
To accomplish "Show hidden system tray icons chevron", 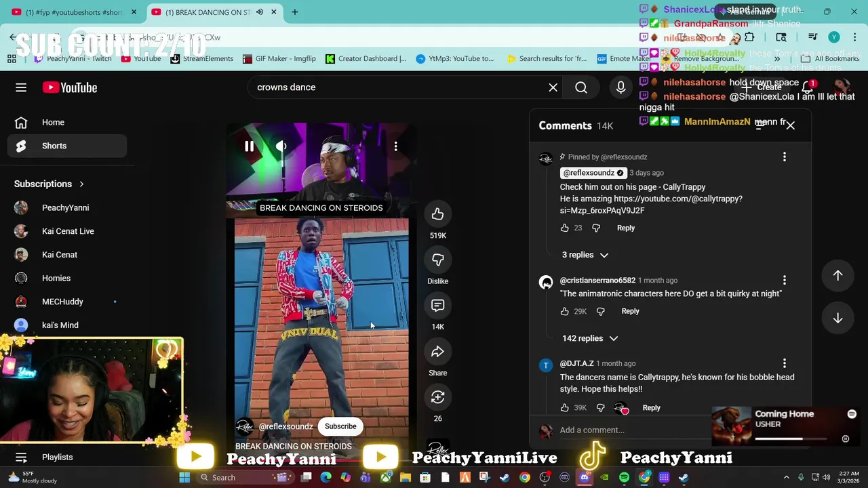I will pos(787,478).
